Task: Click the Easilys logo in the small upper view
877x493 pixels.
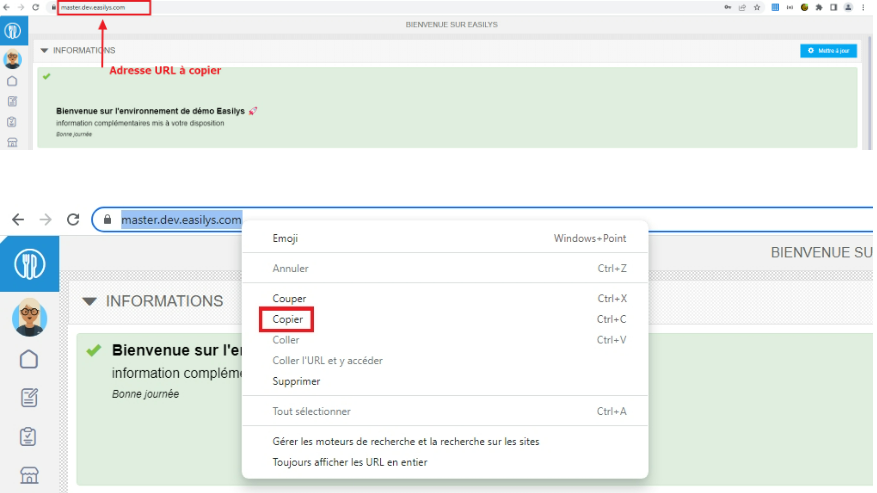Action: 13,31
